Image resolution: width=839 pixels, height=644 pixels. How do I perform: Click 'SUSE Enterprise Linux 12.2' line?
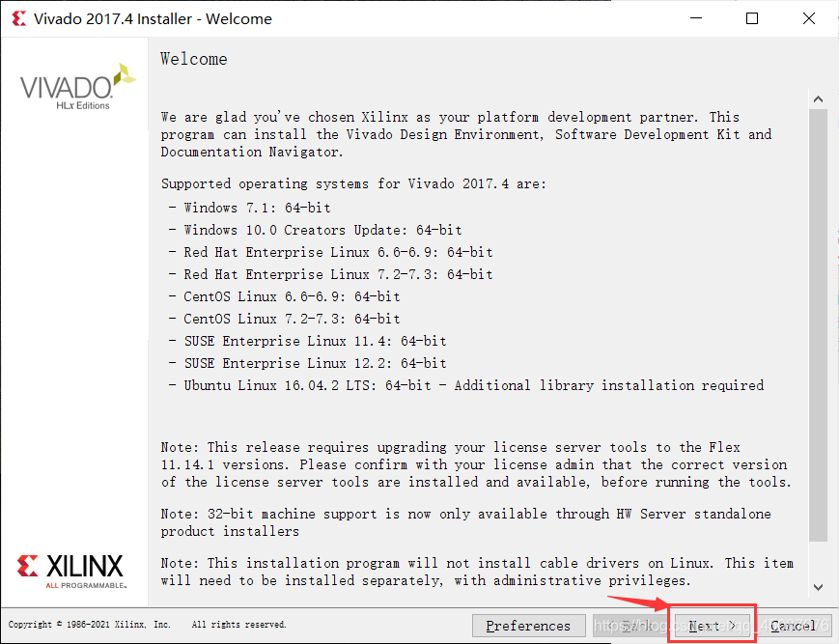[x=308, y=363]
